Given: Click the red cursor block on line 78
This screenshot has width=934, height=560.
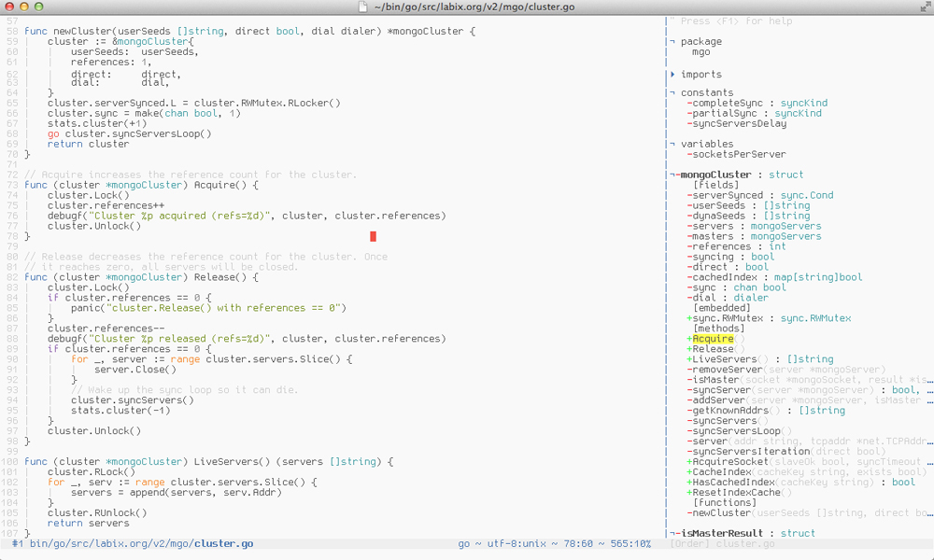Looking at the screenshot, I should (373, 236).
